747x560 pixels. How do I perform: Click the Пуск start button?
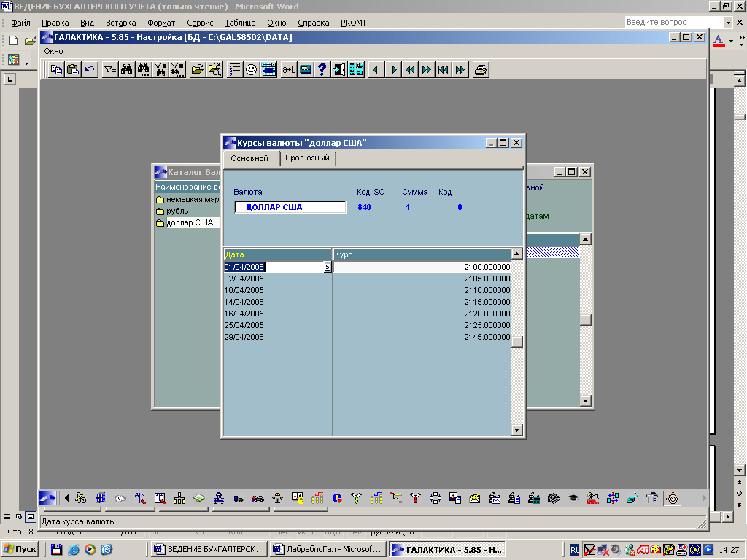pyautogui.click(x=20, y=549)
